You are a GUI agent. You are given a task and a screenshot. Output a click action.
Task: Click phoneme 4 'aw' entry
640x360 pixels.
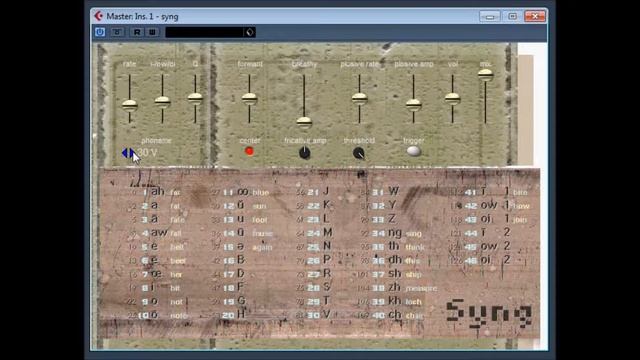point(162,233)
